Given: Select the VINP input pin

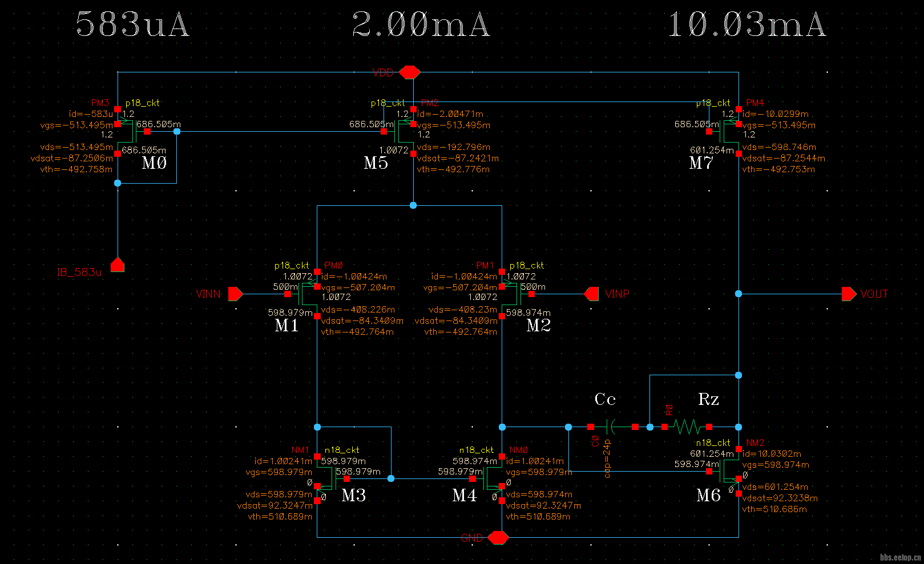Looking at the screenshot, I should coord(592,294).
